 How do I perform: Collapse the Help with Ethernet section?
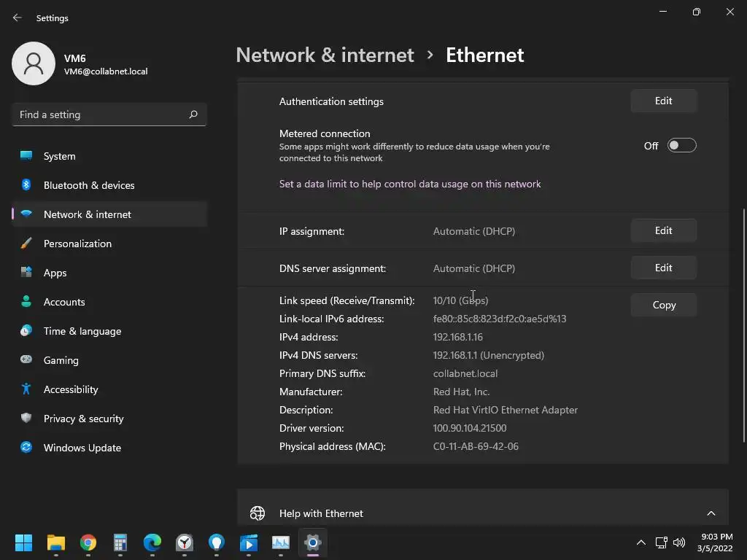[711, 513]
